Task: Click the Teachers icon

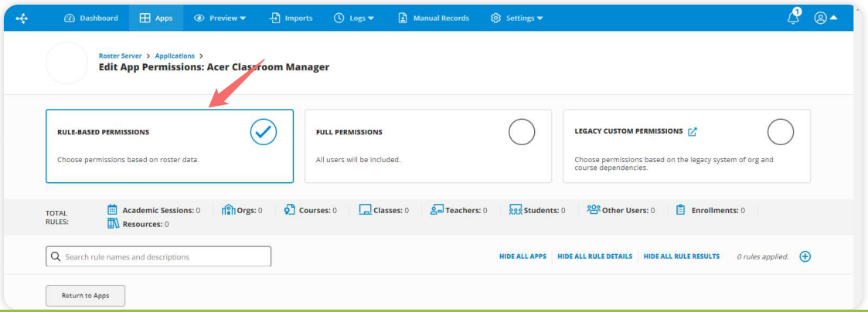Action: pyautogui.click(x=437, y=209)
